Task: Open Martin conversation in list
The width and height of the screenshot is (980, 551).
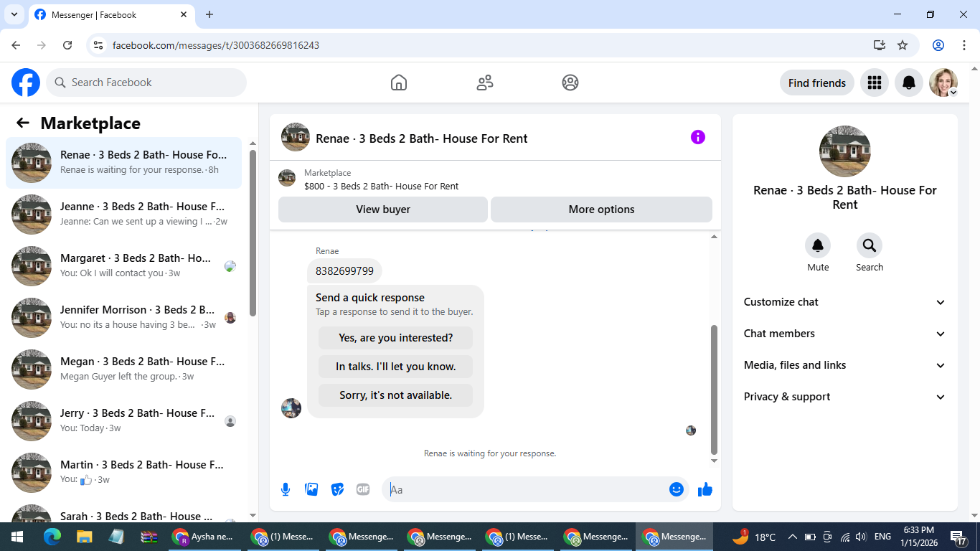Action: 124,473
